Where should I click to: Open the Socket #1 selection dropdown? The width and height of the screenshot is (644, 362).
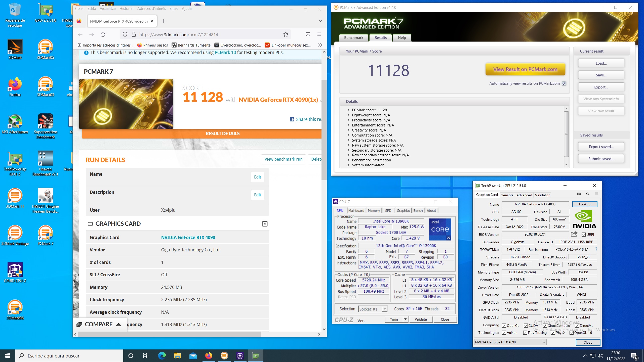pyautogui.click(x=373, y=309)
